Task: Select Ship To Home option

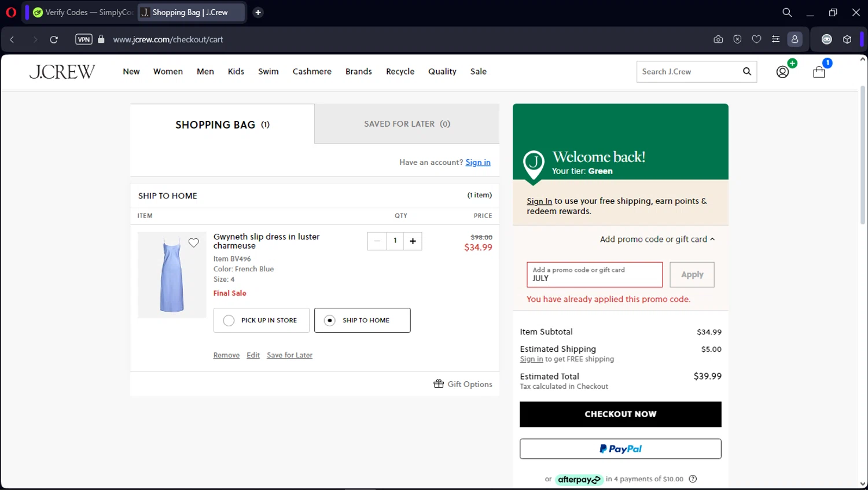Action: click(x=362, y=320)
